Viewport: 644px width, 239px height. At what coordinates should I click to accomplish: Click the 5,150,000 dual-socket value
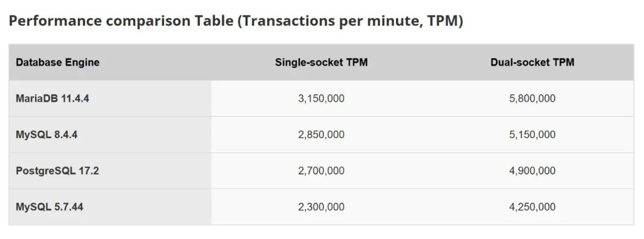pos(532,135)
